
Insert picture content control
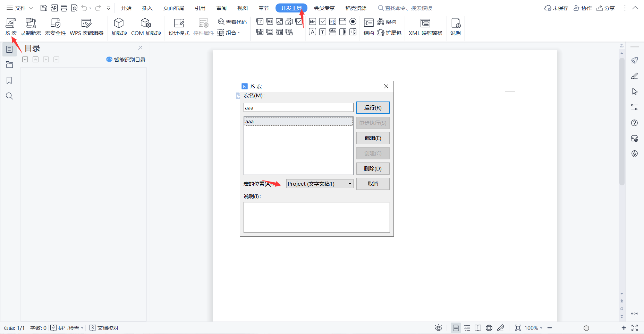[x=279, y=21]
